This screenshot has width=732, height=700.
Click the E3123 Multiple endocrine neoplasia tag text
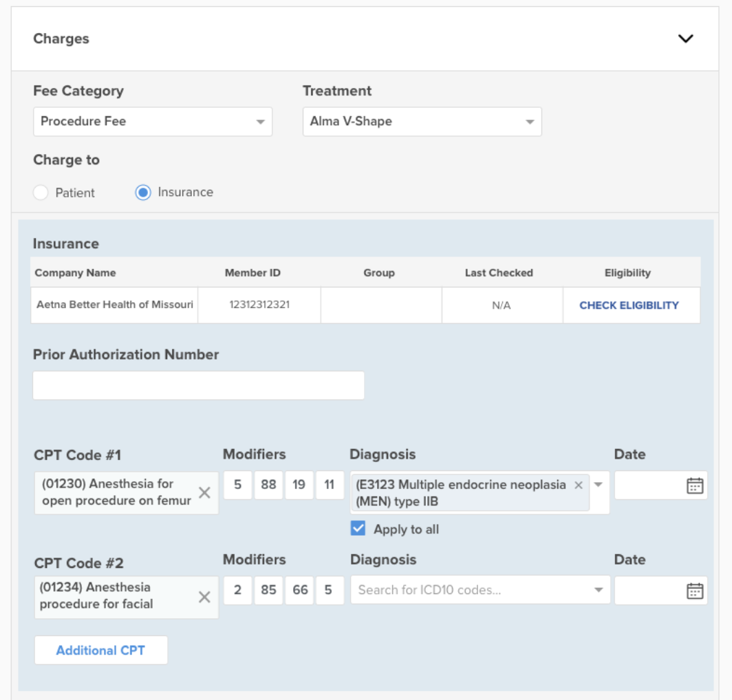pyautogui.click(x=461, y=493)
